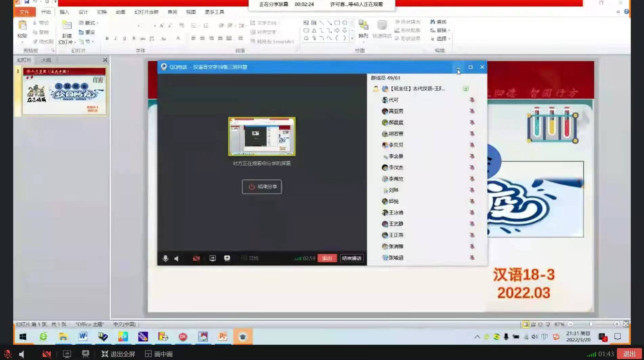This screenshot has height=360, width=644.
Task: Click the share screen icon in the QQ call toolbar
Action: (x=212, y=258)
